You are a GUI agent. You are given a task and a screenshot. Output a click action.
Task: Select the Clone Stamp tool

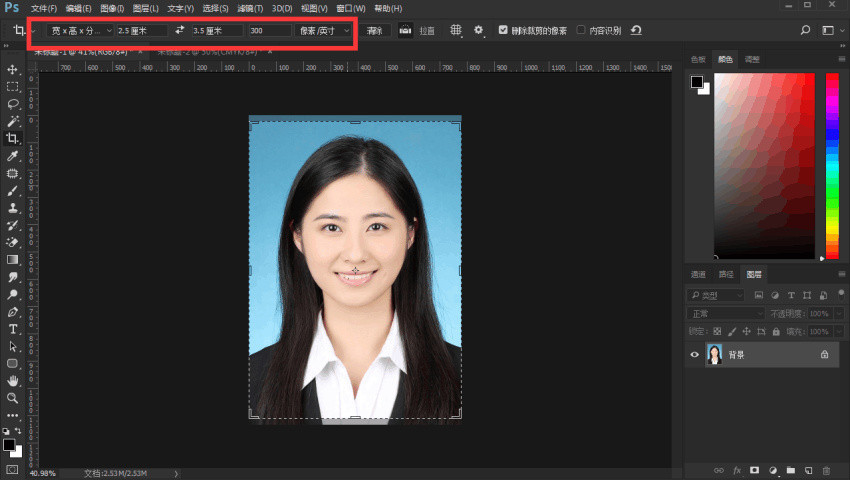[12, 208]
